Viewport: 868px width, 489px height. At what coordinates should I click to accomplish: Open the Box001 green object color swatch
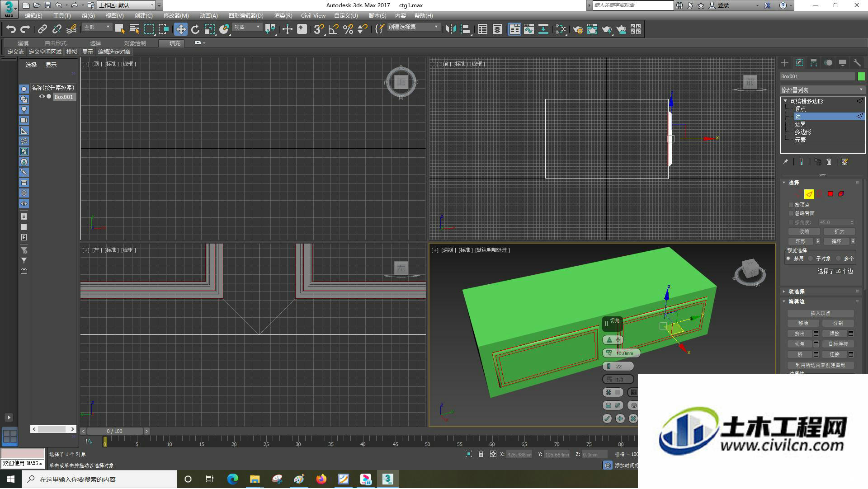tap(861, 76)
